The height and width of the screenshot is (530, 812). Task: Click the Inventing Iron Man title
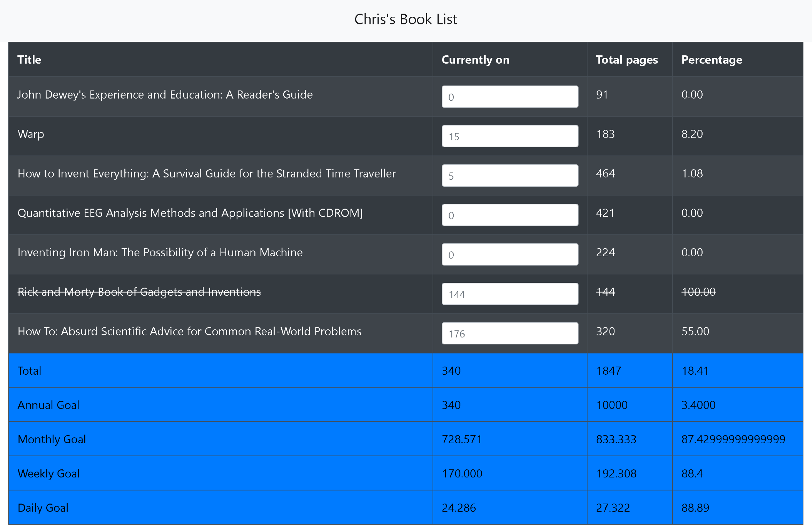coord(160,252)
